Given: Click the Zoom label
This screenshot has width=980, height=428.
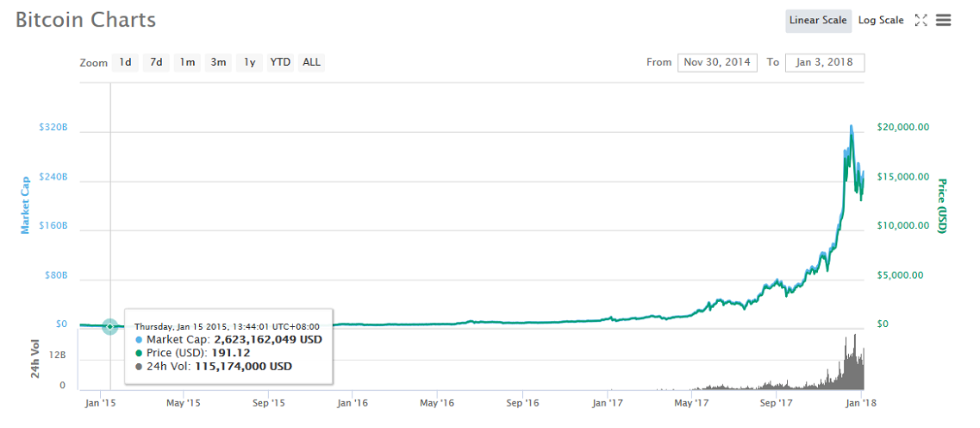Looking at the screenshot, I should pos(94,63).
